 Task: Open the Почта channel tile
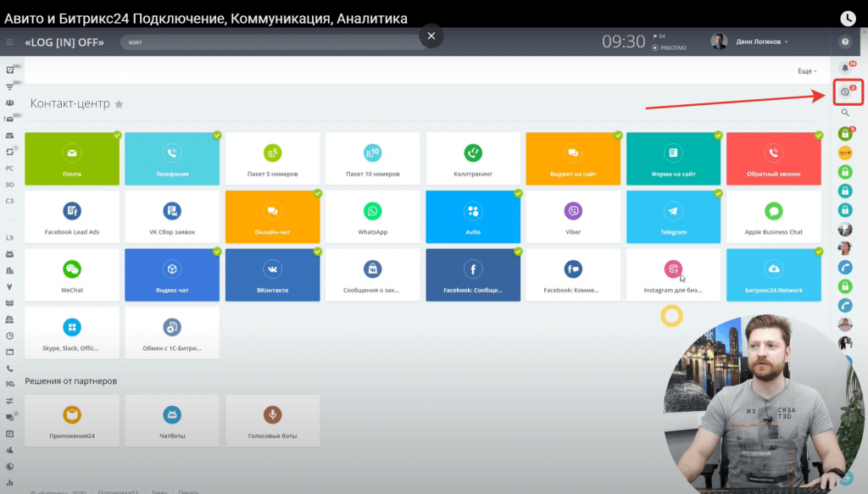click(72, 158)
